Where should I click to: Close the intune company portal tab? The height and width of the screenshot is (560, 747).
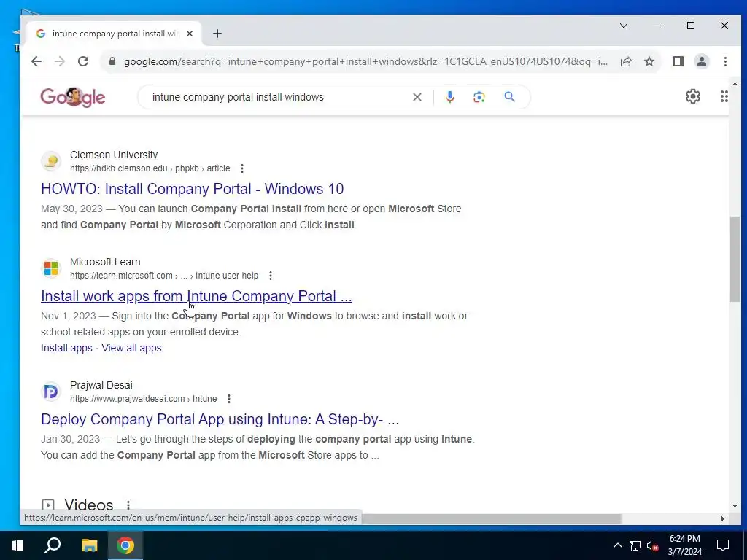(190, 34)
